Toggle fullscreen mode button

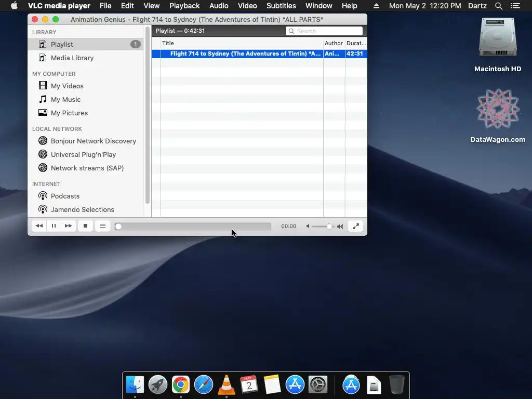(355, 227)
